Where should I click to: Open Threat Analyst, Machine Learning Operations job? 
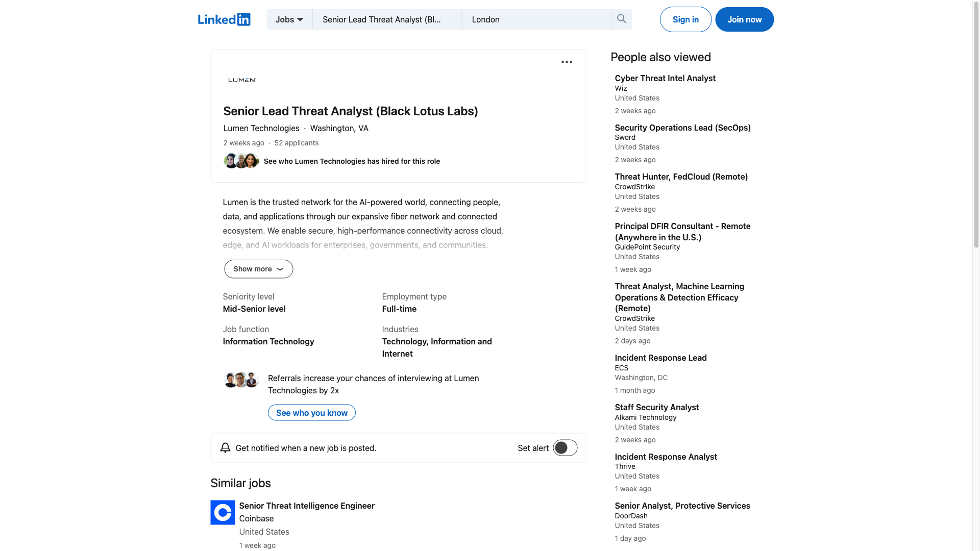click(679, 297)
